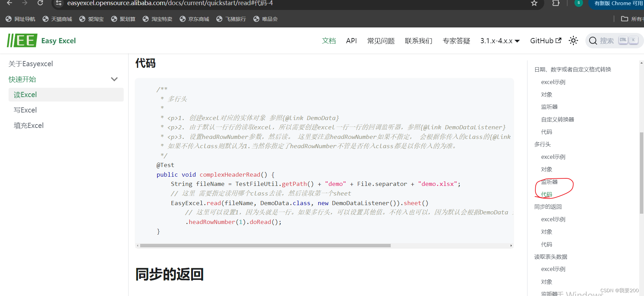Reload the page with refresh icon
The width and height of the screenshot is (644, 296).
[40, 3]
